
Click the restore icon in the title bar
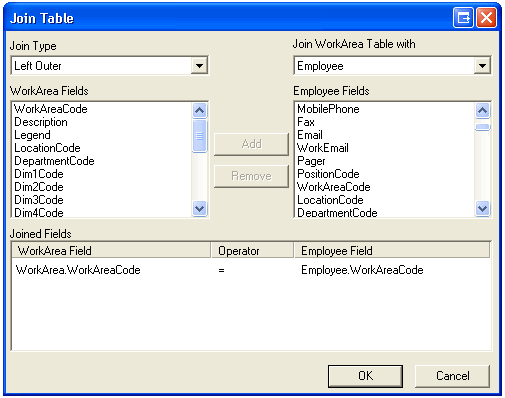point(463,18)
